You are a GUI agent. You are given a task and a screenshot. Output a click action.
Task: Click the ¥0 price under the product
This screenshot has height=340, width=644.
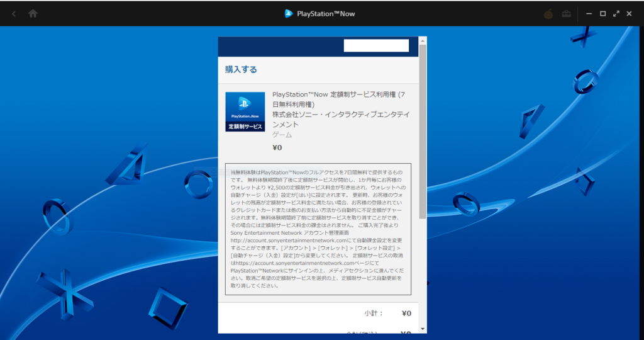click(x=277, y=147)
